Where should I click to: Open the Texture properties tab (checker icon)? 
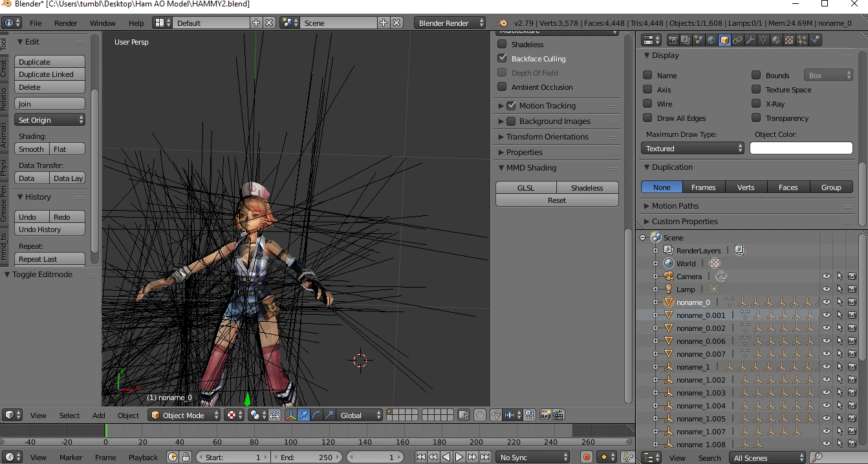789,40
